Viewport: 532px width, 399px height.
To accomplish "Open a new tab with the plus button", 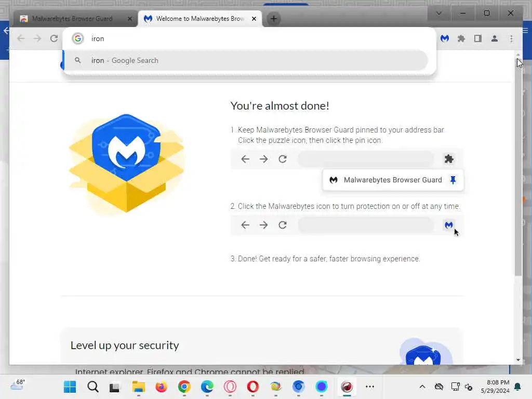I will pyautogui.click(x=274, y=19).
